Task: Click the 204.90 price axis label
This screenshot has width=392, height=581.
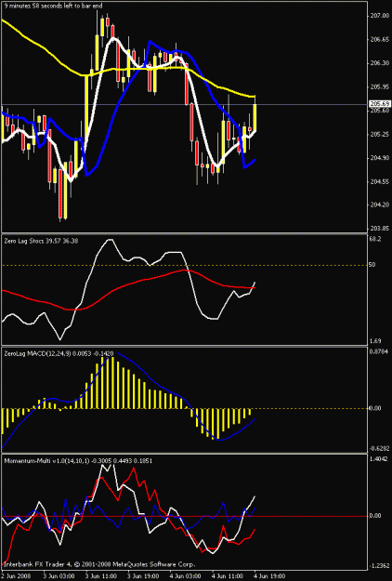Action: point(379,158)
